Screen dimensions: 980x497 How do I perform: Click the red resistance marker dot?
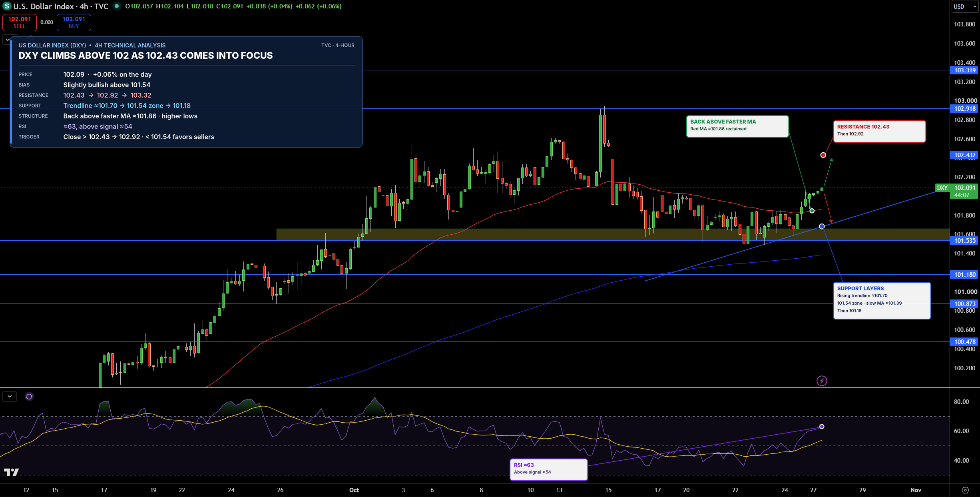click(x=823, y=155)
